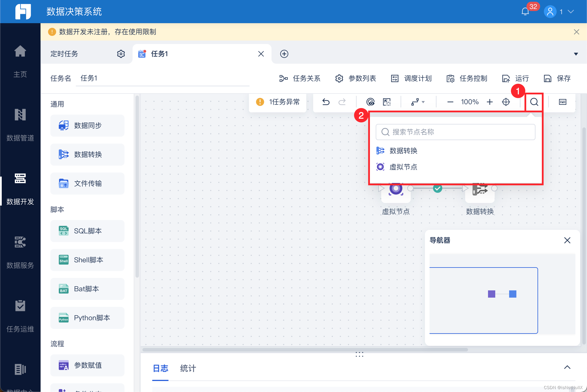Switch to the 统计 tab
This screenshot has height=392, width=587.
point(188,368)
